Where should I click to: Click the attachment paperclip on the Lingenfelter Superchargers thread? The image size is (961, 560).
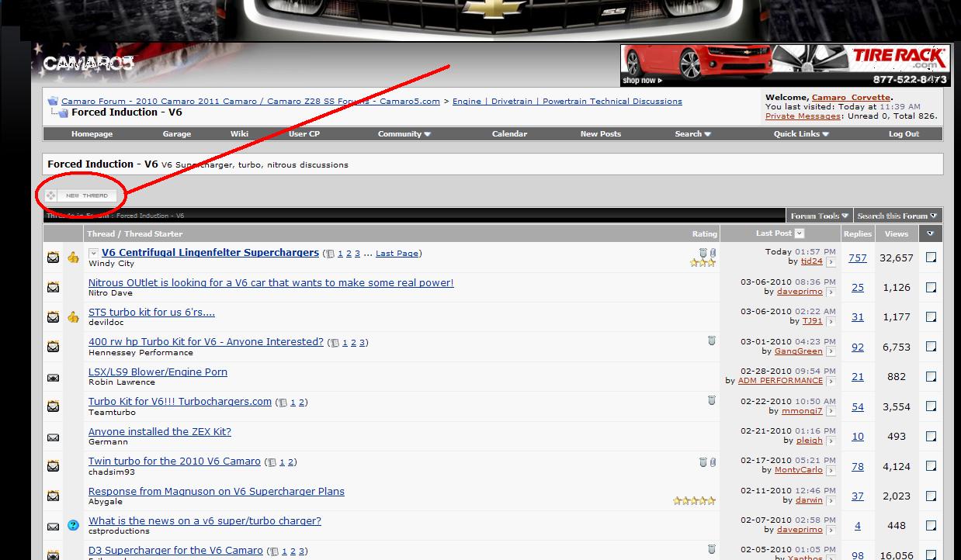(x=713, y=252)
